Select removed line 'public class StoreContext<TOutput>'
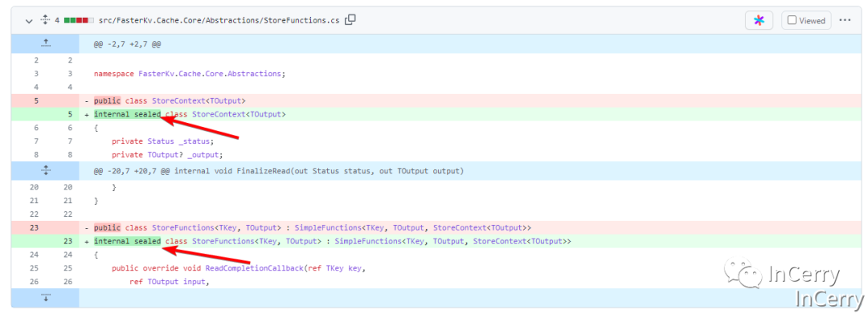Viewport: 868px width, 314px height. (x=170, y=101)
